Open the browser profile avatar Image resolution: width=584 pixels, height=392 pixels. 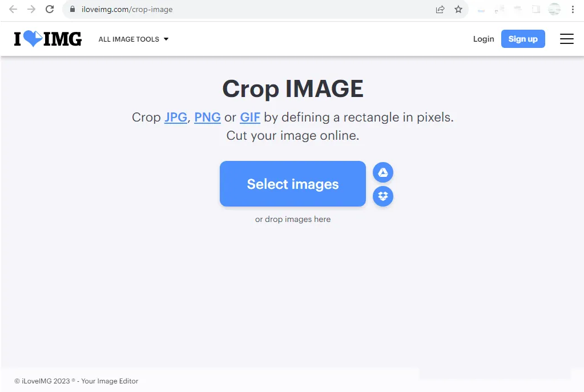tap(554, 9)
